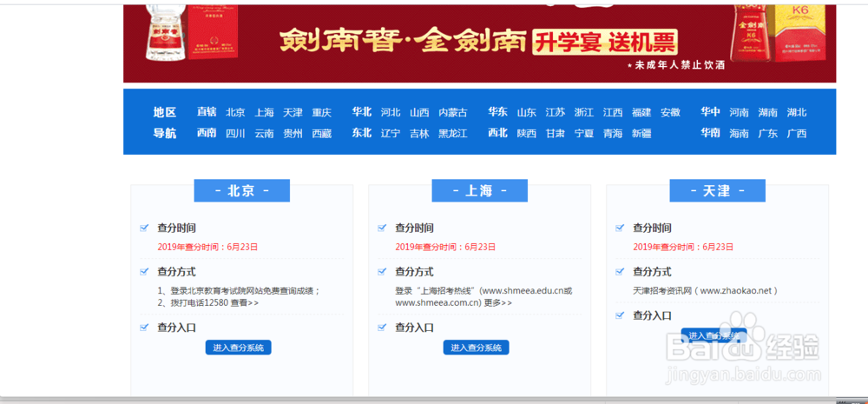The image size is (868, 404).
Task: Open the 天津 link in navigation bar
Action: point(293,112)
